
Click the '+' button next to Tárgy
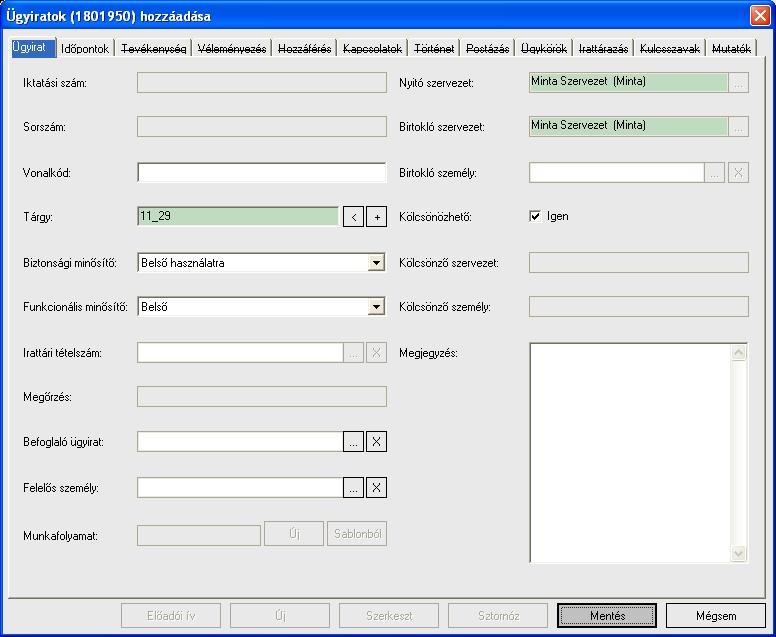pyautogui.click(x=376, y=217)
